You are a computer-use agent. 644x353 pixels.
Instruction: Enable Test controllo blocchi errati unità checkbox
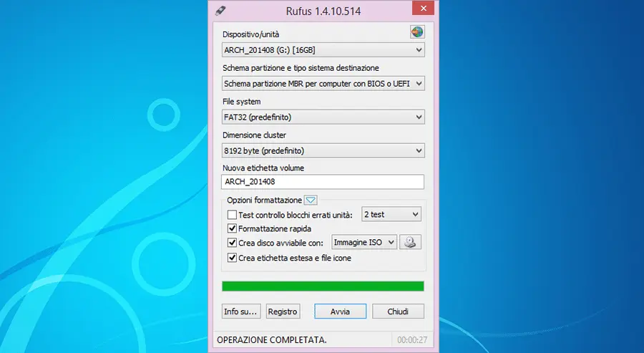(232, 215)
